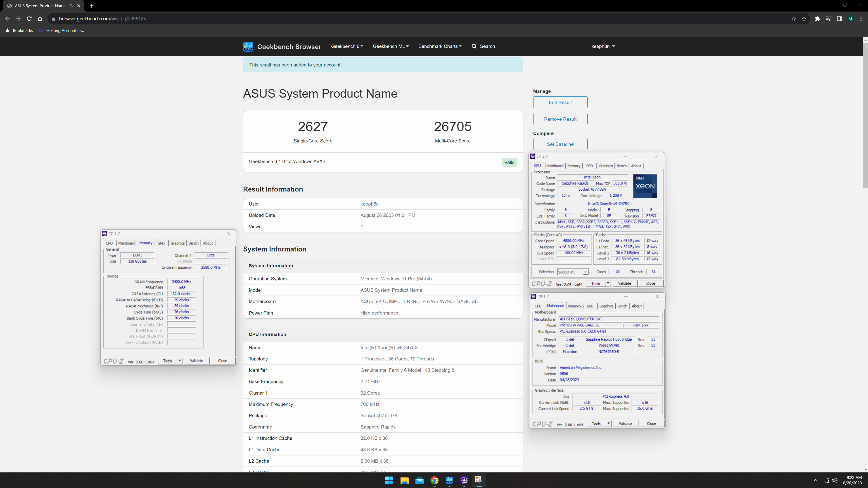Click the 2627 single-core score
Image resolution: width=868 pixels, height=488 pixels.
pos(313,126)
